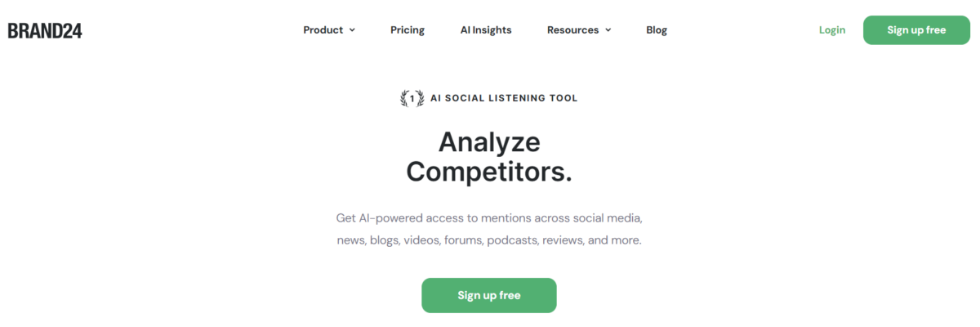980x327 pixels.
Task: Expand the Product menu chevron
Action: pyautogui.click(x=352, y=30)
